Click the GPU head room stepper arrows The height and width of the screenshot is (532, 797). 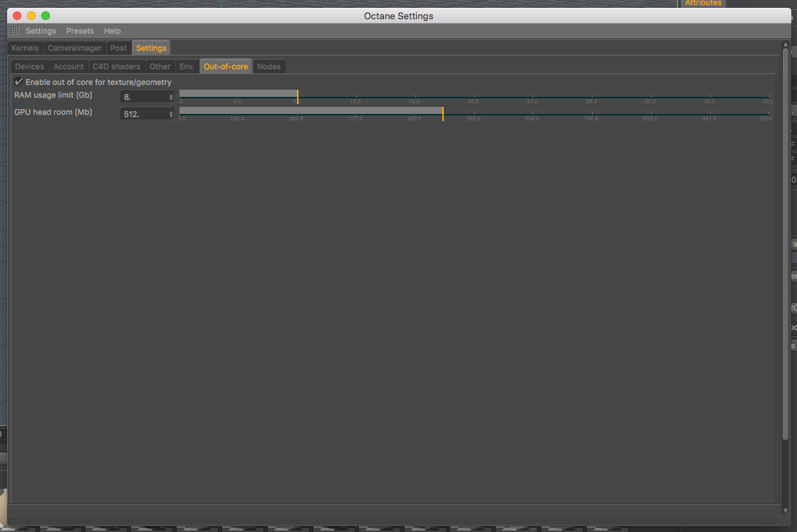pos(171,114)
